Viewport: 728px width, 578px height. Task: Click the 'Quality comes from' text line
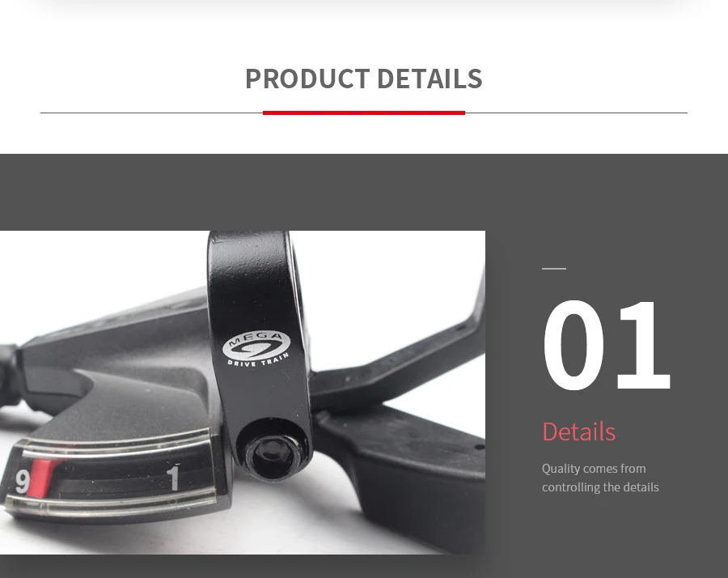(x=594, y=469)
